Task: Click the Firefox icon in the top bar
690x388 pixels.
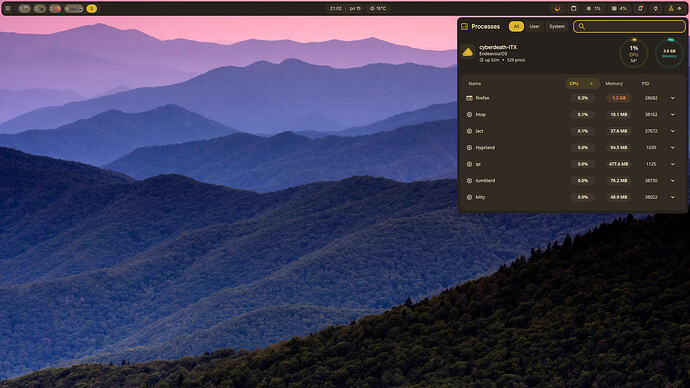Action: coord(557,8)
